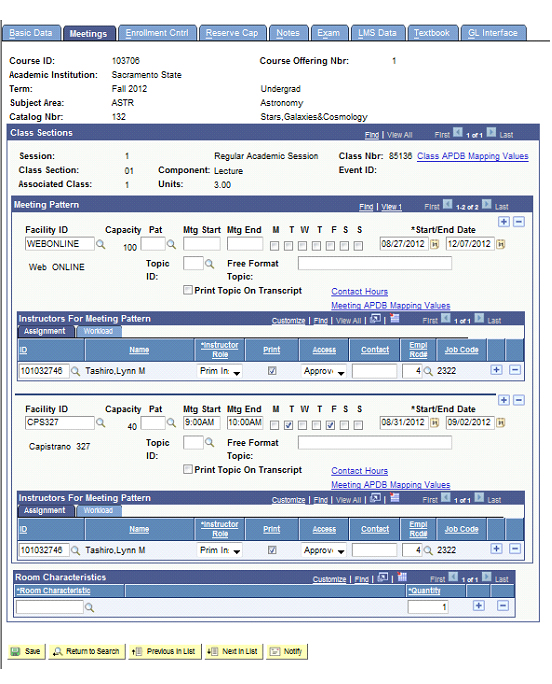Open Topic ID lookup for CPS327 meeting
Screen dimensions: 552x684
click(x=209, y=442)
